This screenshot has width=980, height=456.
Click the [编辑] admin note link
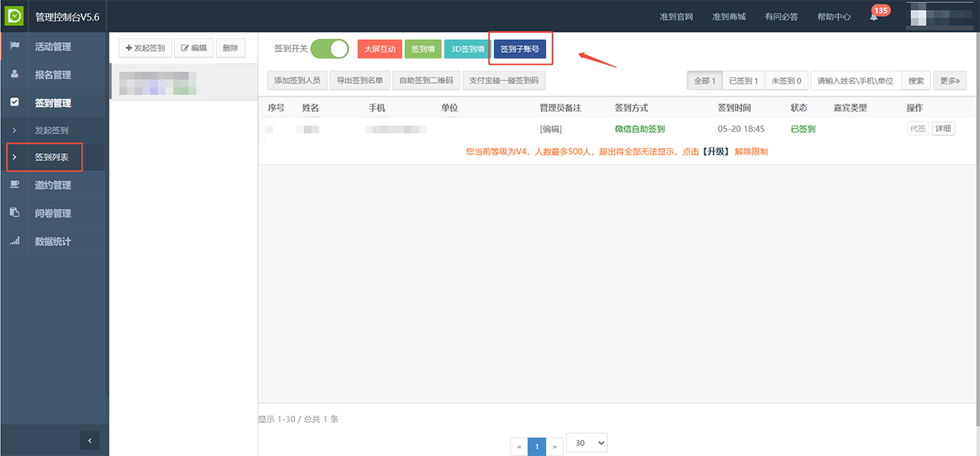point(550,129)
